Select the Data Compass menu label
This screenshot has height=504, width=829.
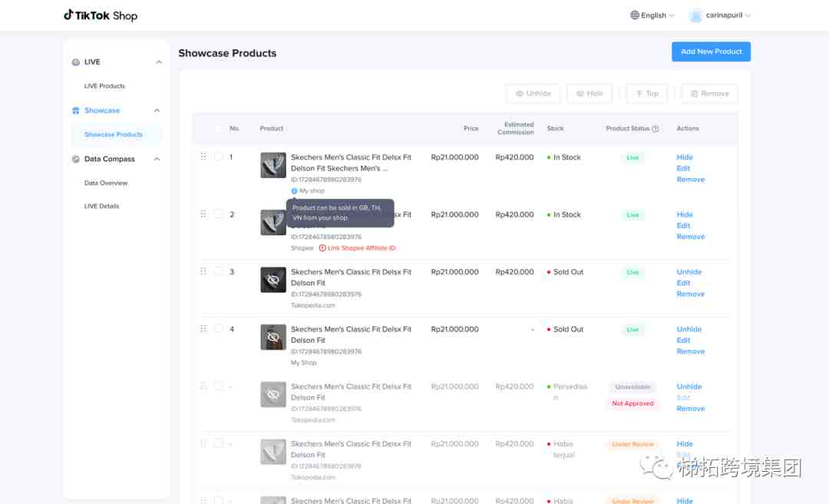click(x=110, y=159)
